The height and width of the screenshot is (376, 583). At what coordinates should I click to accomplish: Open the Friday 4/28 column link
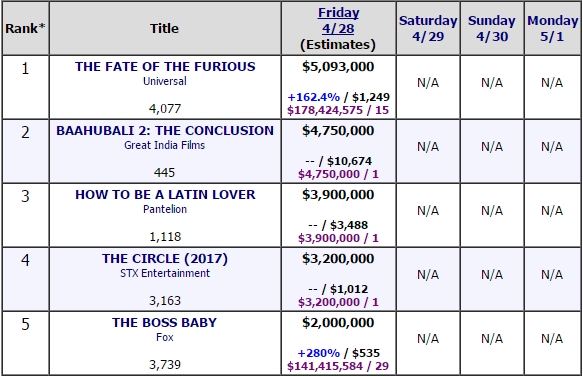tap(338, 20)
